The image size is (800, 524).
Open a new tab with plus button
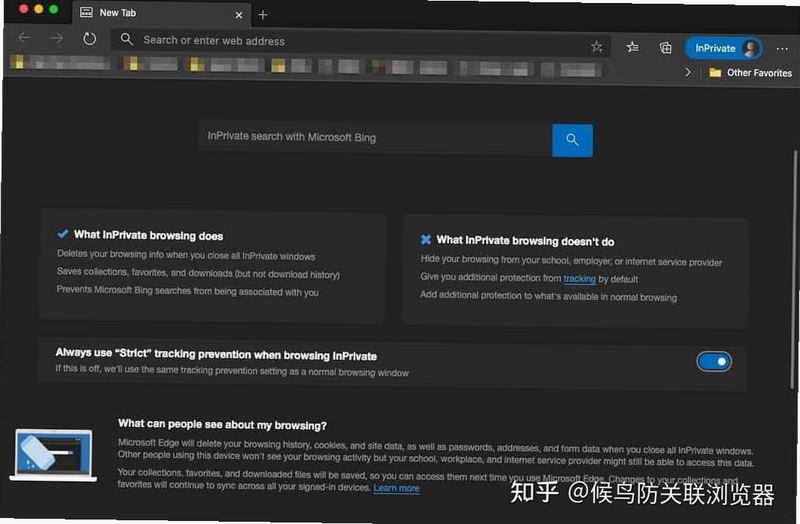pos(263,15)
